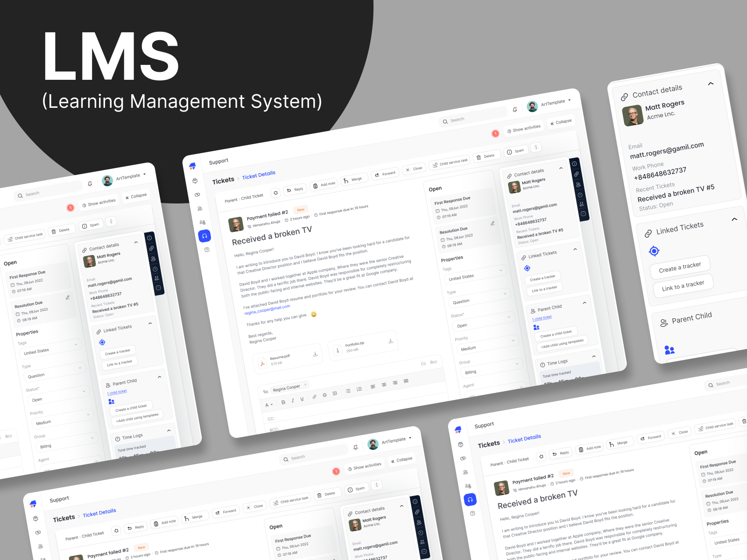Apply a numbered list in the composer
This screenshot has height=560, width=747.
click(x=360, y=389)
